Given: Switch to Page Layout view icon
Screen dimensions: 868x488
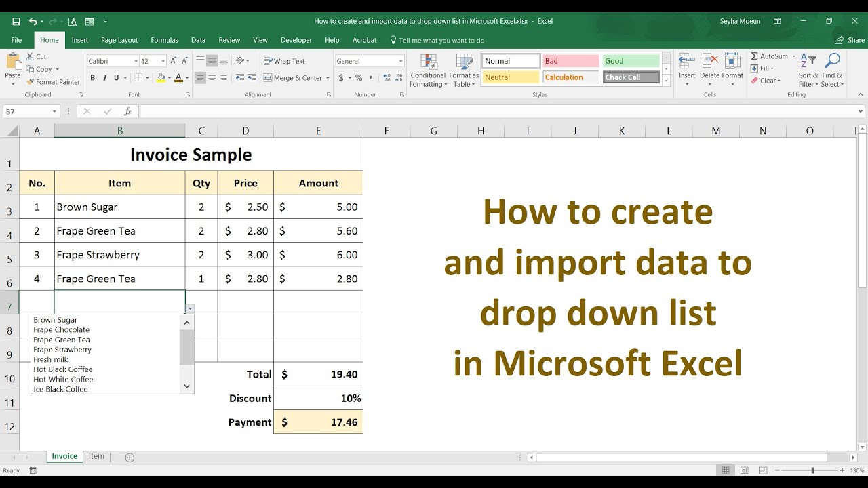Looking at the screenshot, I should [744, 470].
